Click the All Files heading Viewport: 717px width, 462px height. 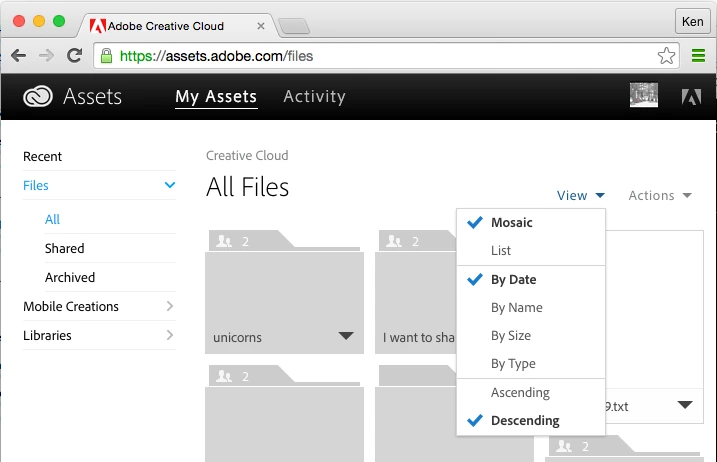coord(247,187)
